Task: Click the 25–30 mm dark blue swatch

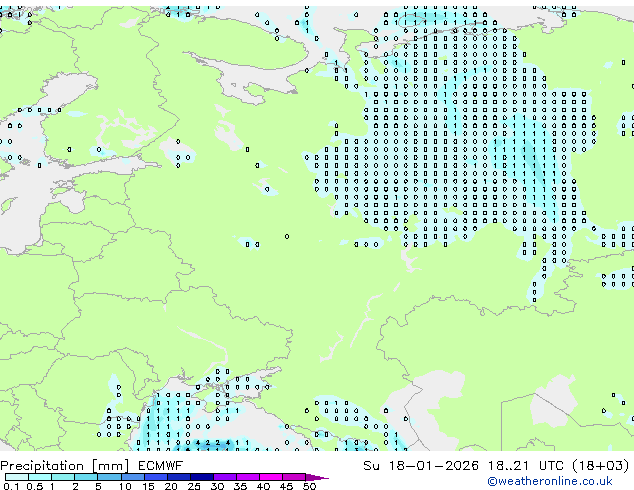Action: coord(201,477)
